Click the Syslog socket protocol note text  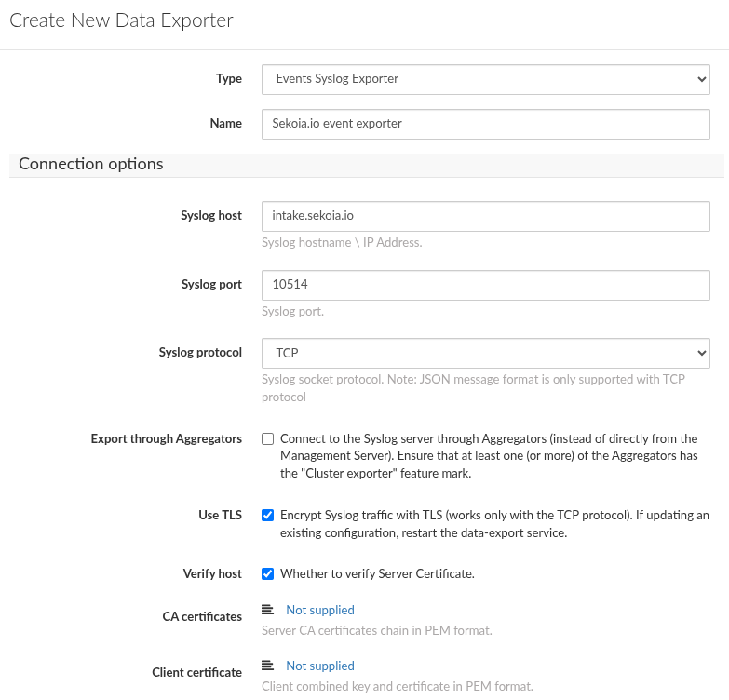[x=473, y=388]
